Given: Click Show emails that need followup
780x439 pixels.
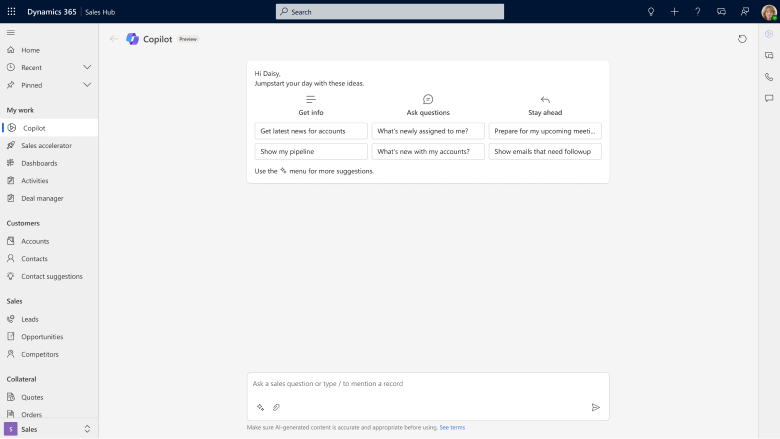Looking at the screenshot, I should [x=545, y=151].
